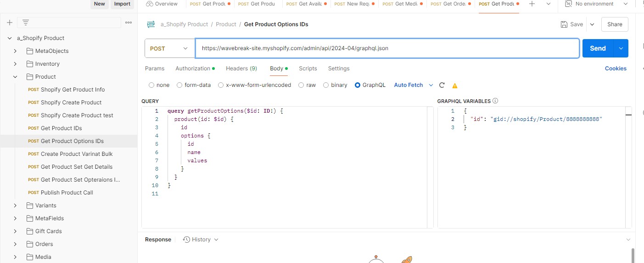This screenshot has width=644, height=263.
Task: Click the GraphQL schema refresh icon
Action: click(442, 85)
